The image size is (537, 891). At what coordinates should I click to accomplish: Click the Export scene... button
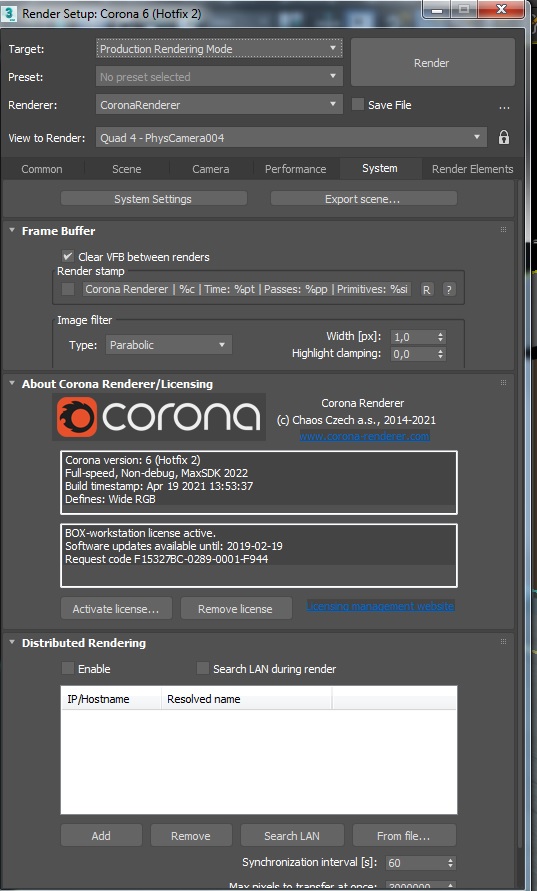363,199
